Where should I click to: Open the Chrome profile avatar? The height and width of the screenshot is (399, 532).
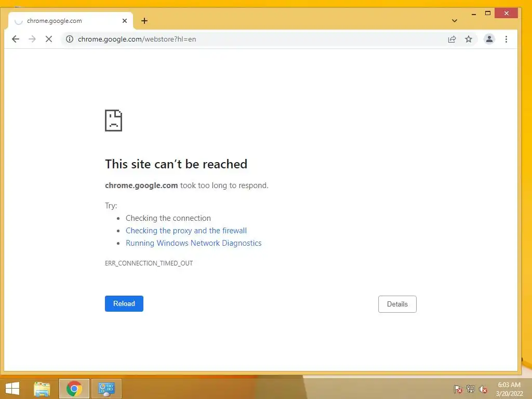tap(489, 39)
